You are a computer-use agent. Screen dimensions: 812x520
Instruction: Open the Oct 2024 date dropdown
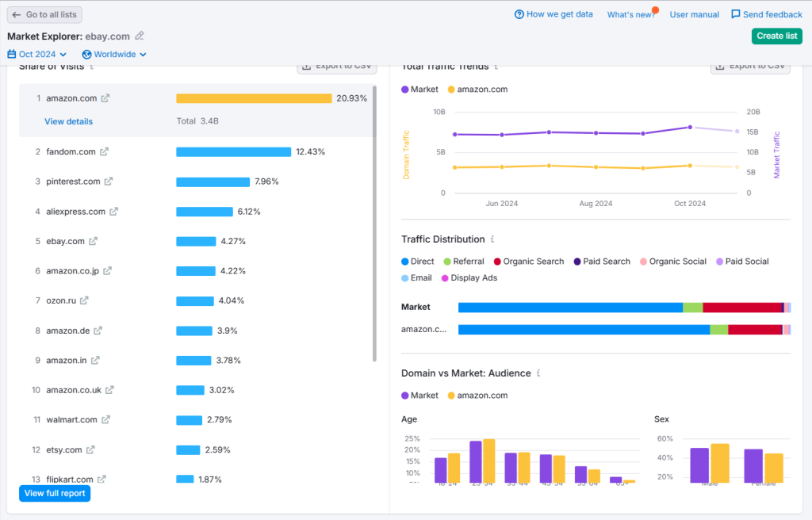pos(37,54)
